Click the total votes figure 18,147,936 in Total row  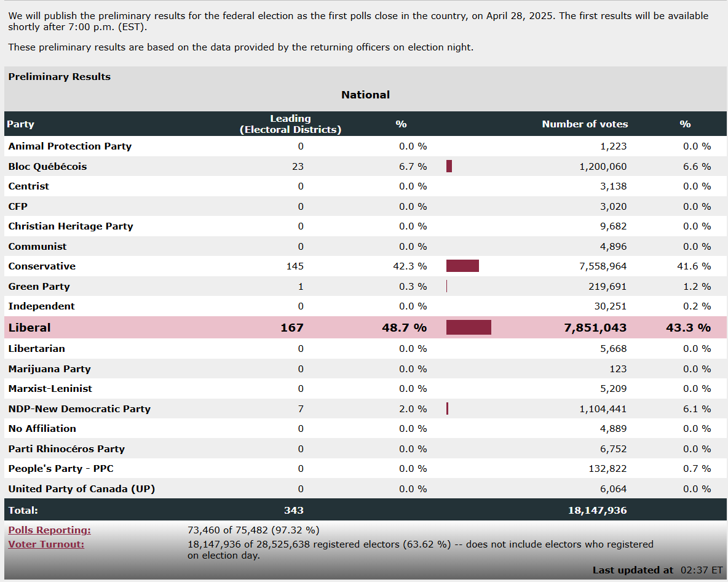pyautogui.click(x=597, y=511)
